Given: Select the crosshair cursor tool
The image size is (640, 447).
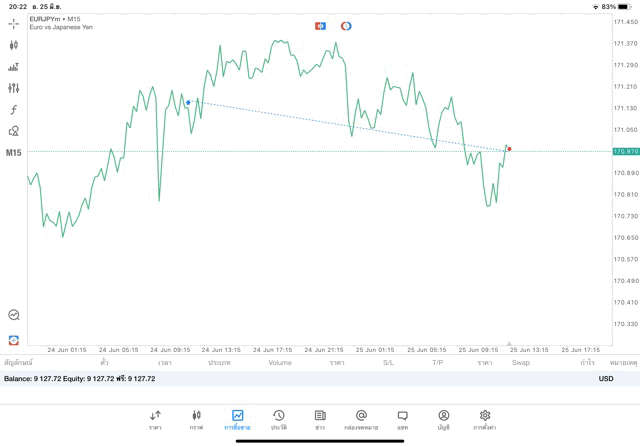Looking at the screenshot, I should click(14, 23).
